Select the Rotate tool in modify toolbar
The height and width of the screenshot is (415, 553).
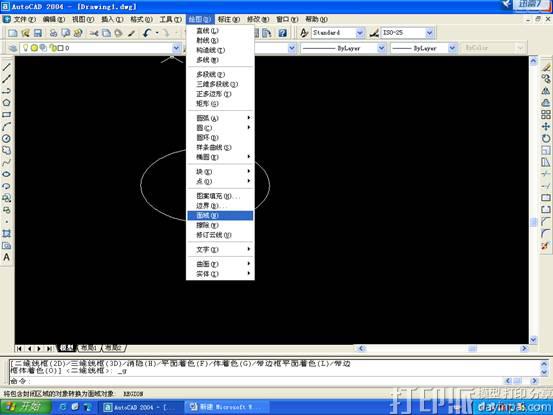pyautogui.click(x=546, y=139)
